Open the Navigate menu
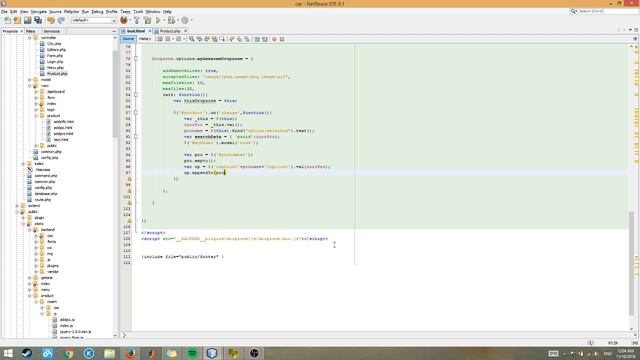The image size is (640, 360). (39, 12)
